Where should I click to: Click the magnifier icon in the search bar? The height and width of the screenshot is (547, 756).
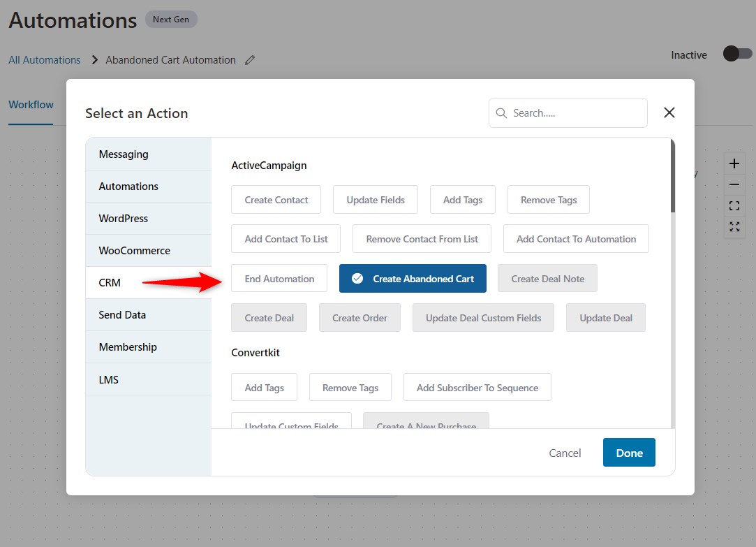(501, 112)
